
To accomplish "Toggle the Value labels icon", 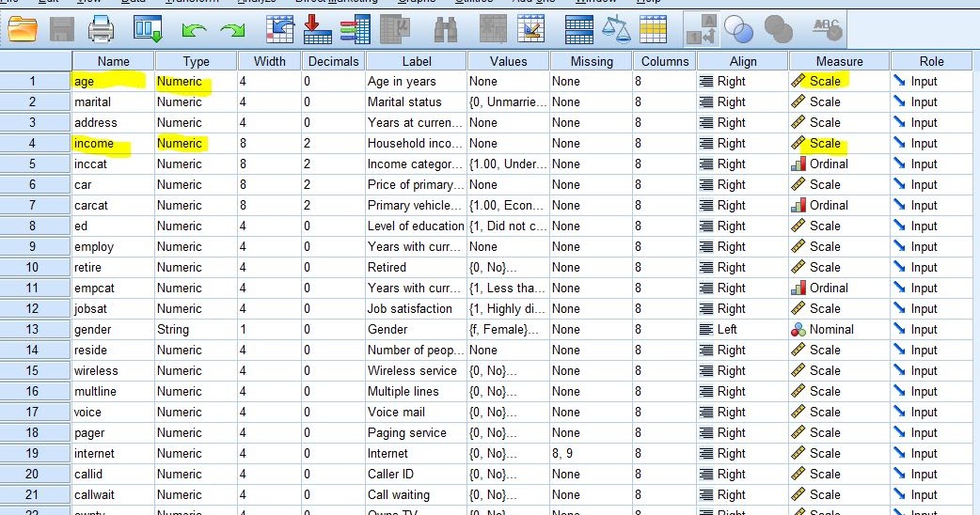I will [701, 29].
